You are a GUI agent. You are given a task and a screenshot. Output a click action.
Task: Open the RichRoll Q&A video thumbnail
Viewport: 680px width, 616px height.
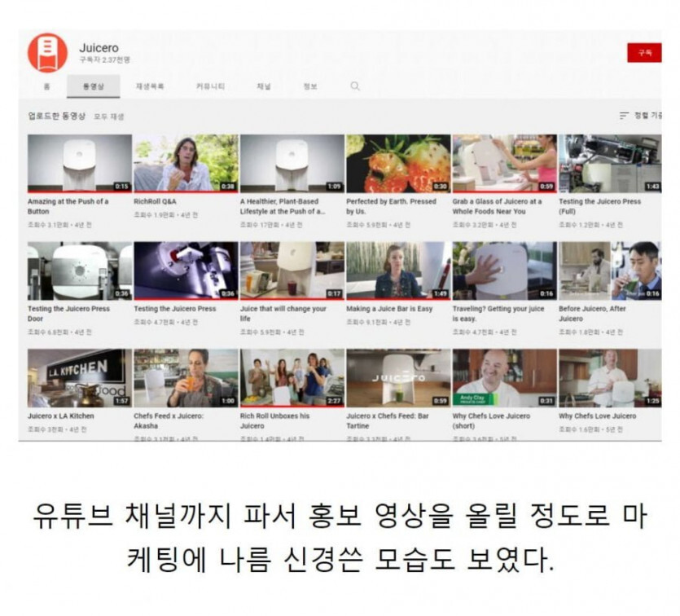point(186,163)
